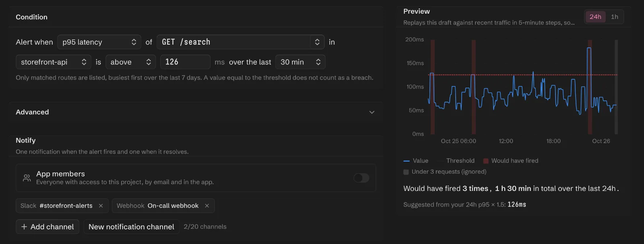Click the Add channel button
The height and width of the screenshot is (244, 644).
(x=47, y=227)
